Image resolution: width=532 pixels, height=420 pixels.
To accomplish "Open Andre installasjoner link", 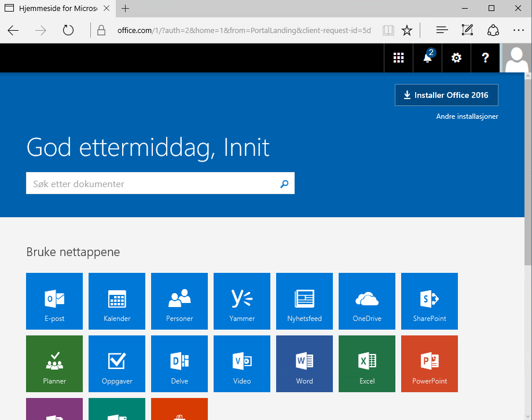I will (x=467, y=116).
